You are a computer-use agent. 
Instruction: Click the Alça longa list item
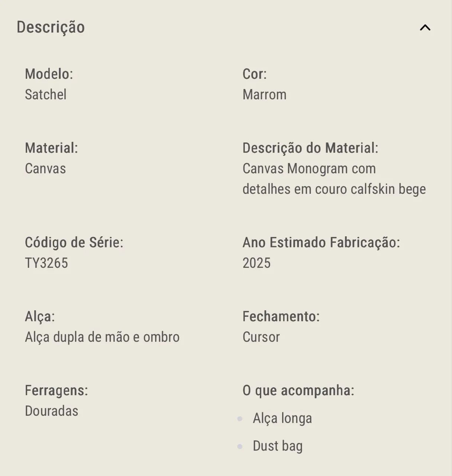point(282,418)
